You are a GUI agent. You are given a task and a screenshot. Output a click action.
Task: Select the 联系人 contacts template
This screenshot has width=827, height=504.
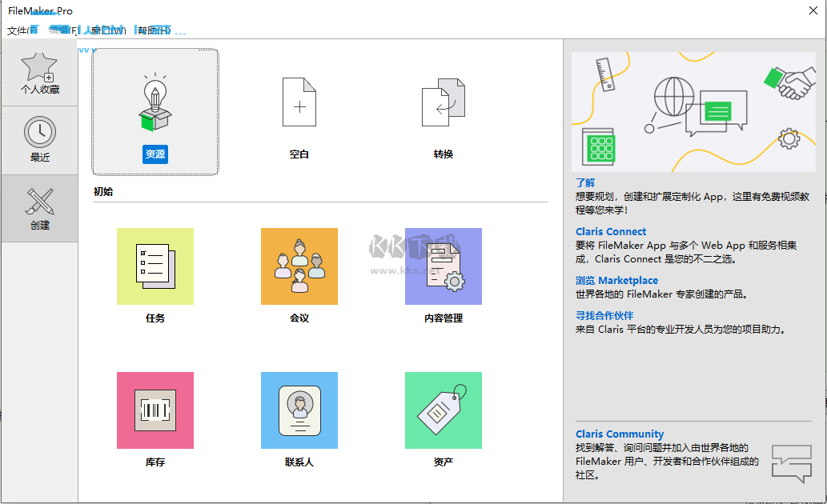(x=299, y=410)
